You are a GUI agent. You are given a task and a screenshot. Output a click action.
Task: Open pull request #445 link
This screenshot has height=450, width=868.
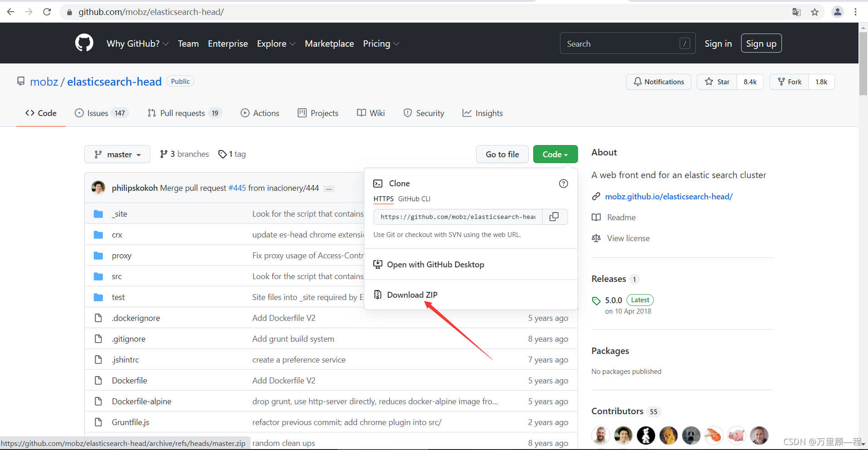[x=237, y=188]
